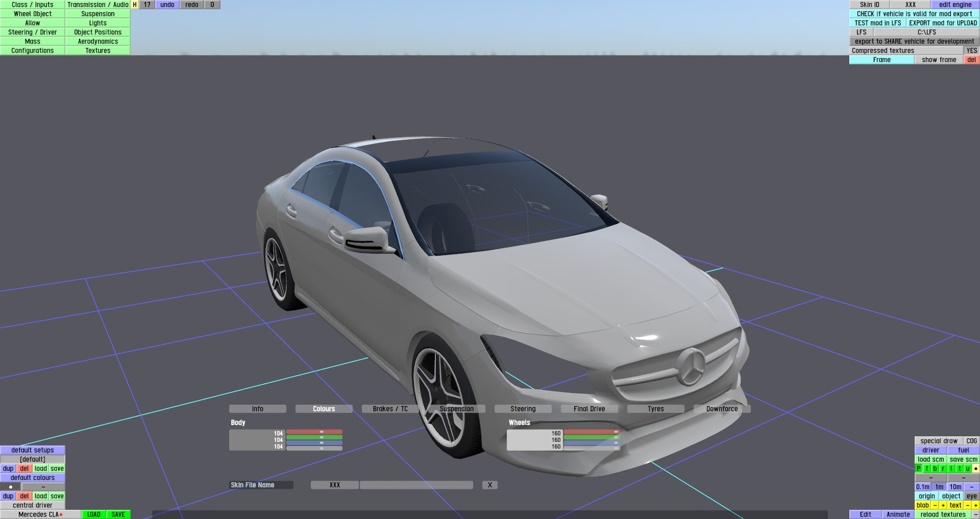Viewport: 980px width, 519px height.
Task: Switch to the Final Drive tab
Action: pos(590,409)
